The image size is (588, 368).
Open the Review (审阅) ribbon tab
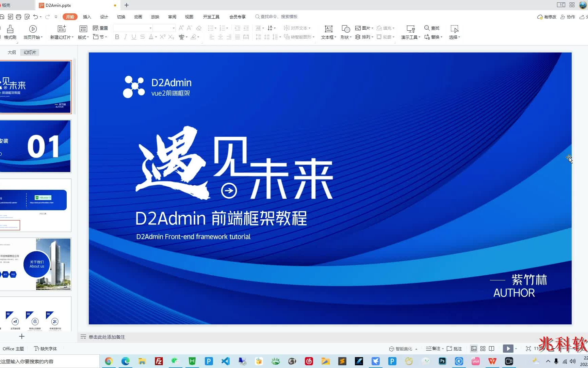(x=172, y=17)
